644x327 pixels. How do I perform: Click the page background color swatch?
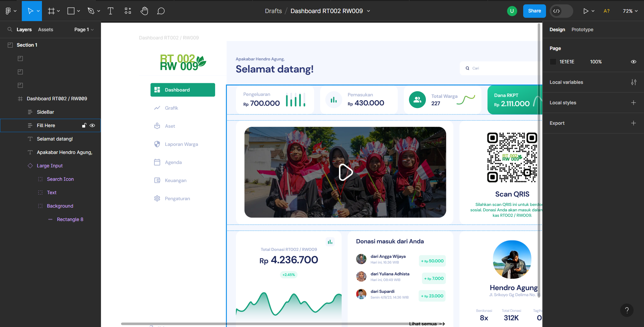pos(553,62)
